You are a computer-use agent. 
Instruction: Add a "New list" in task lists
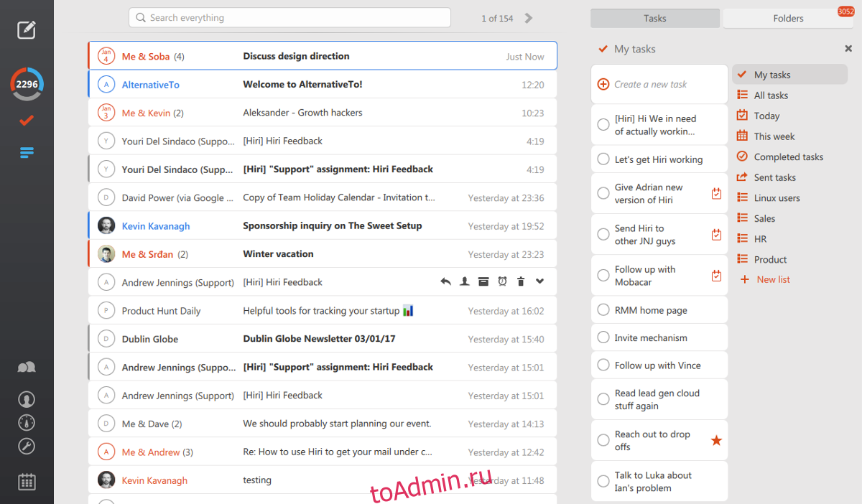click(773, 279)
